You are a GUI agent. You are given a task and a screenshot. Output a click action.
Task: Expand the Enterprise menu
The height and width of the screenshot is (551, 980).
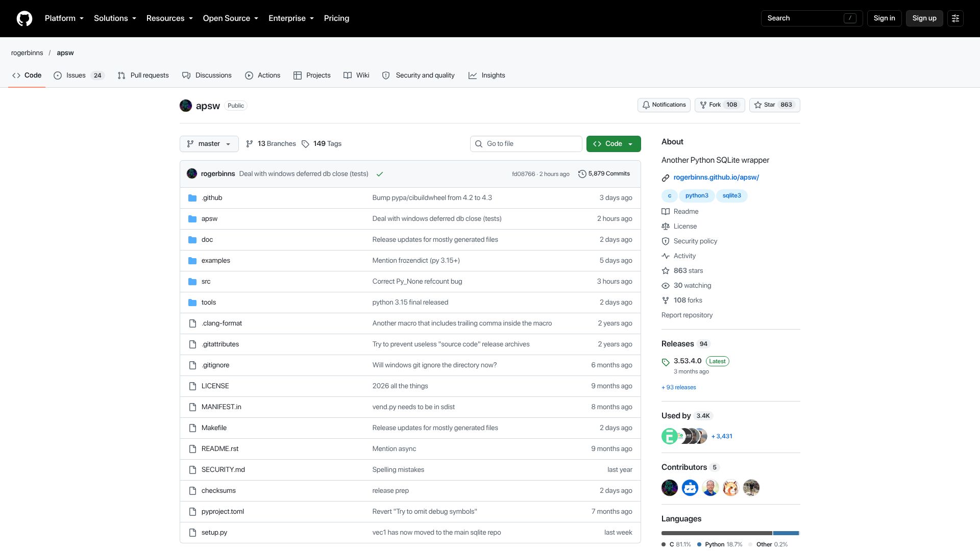point(291,18)
